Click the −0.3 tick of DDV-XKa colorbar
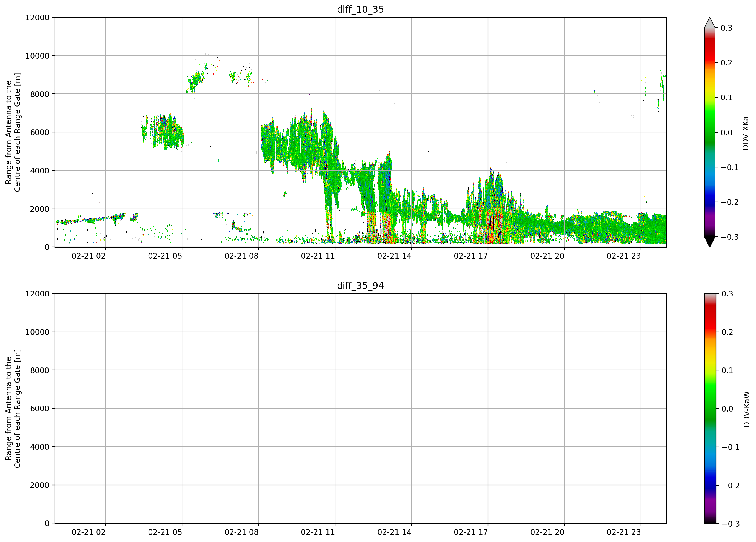The image size is (756, 542). pyautogui.click(x=730, y=237)
